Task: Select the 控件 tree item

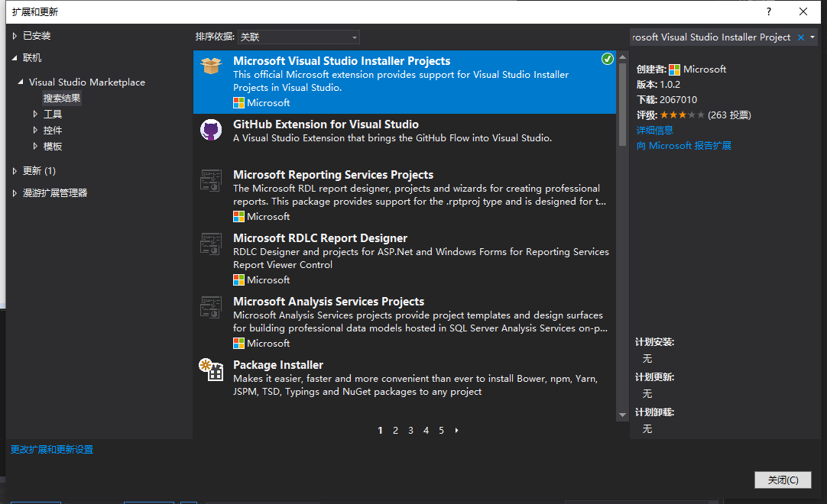Action: [x=53, y=131]
